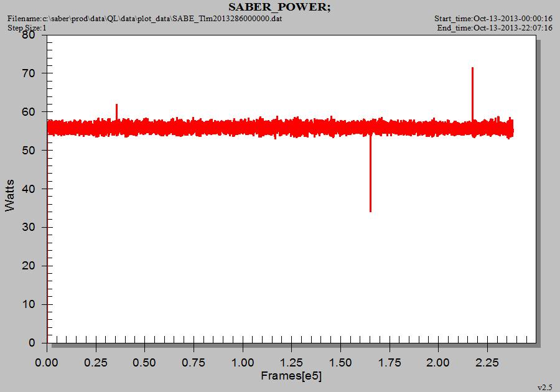Click the y-axis value 10
Image resolution: width=560 pixels, height=392 pixels.
pyautogui.click(x=28, y=304)
